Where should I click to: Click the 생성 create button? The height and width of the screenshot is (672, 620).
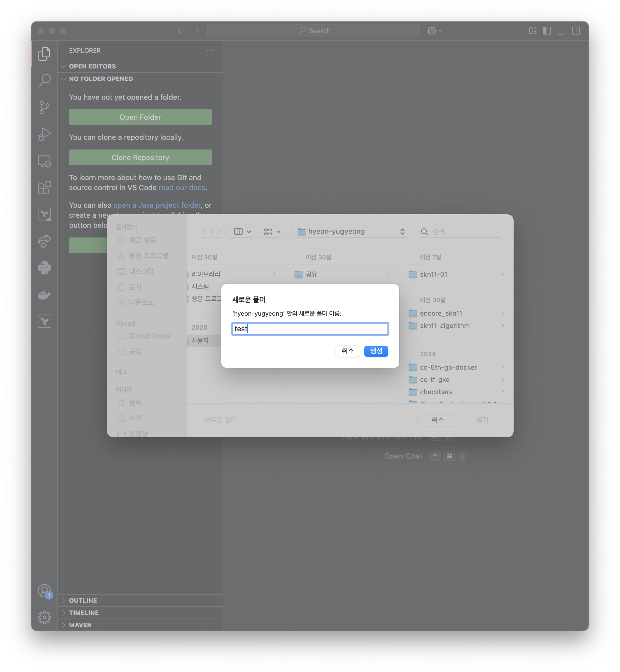376,351
